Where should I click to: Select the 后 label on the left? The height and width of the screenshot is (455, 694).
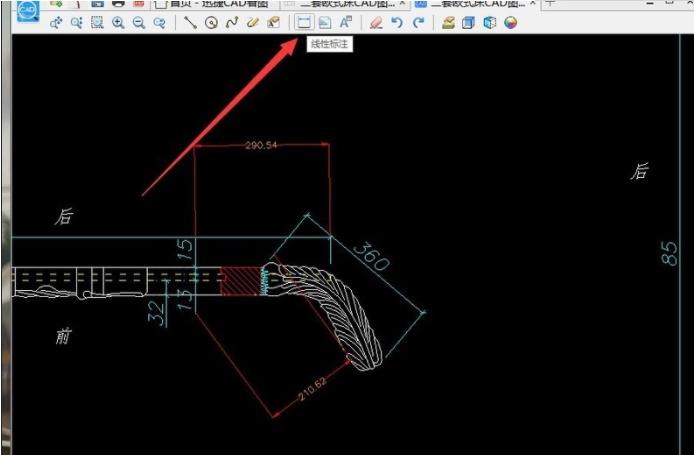click(64, 217)
